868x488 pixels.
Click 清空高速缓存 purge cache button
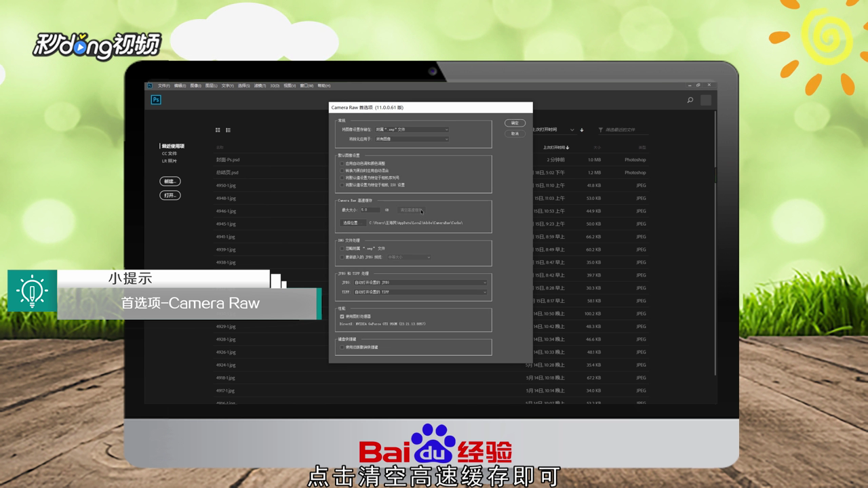(411, 210)
